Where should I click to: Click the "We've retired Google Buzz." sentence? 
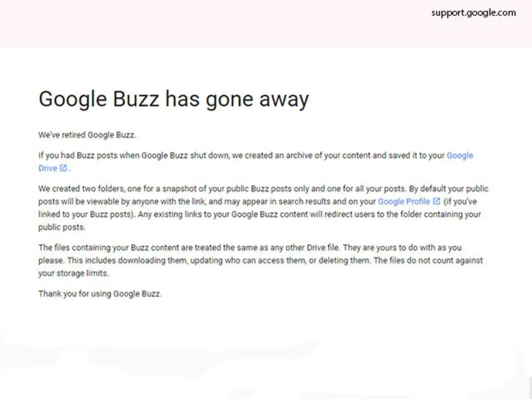(x=87, y=135)
